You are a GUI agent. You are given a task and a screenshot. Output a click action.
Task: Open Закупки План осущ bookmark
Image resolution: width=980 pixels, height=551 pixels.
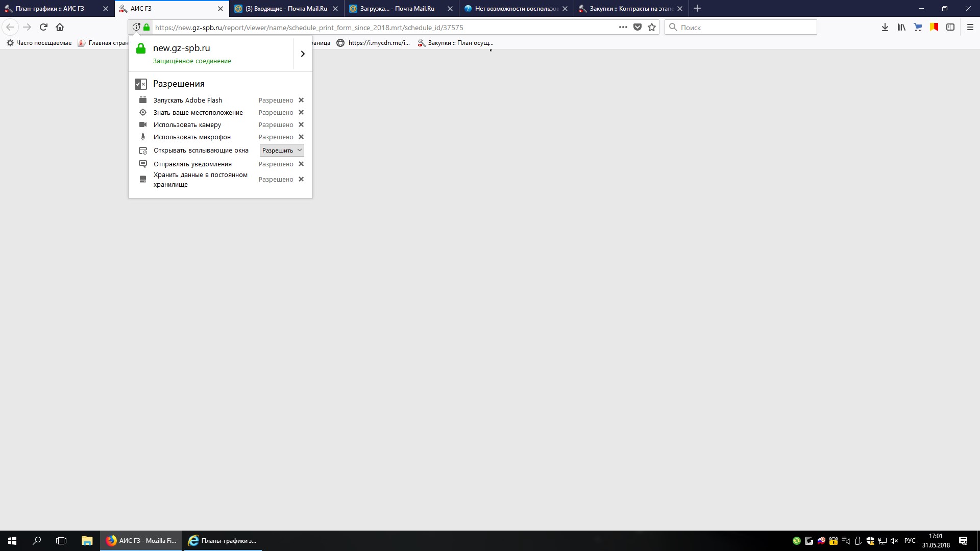point(455,43)
